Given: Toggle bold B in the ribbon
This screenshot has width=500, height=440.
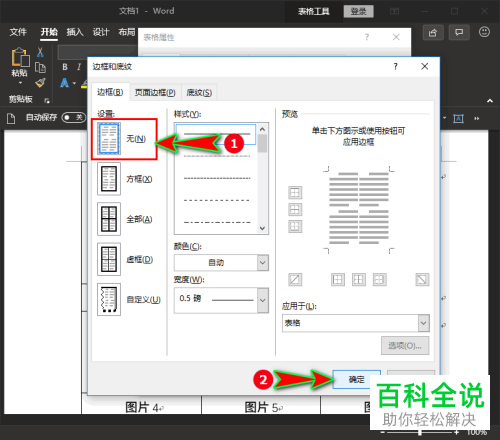Looking at the screenshot, I should [65, 67].
